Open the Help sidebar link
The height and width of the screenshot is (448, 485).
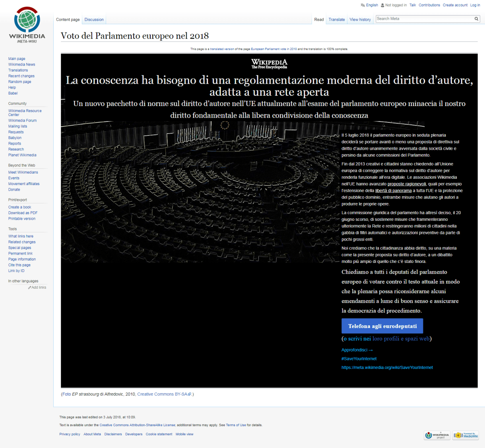click(12, 87)
